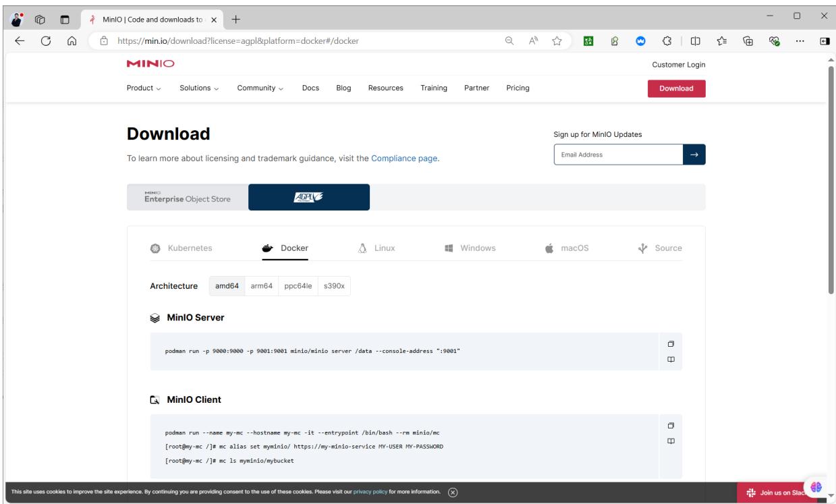Viewport: 836px width, 504px height.
Task: Click the page vertical scrollbar
Action: (831, 179)
